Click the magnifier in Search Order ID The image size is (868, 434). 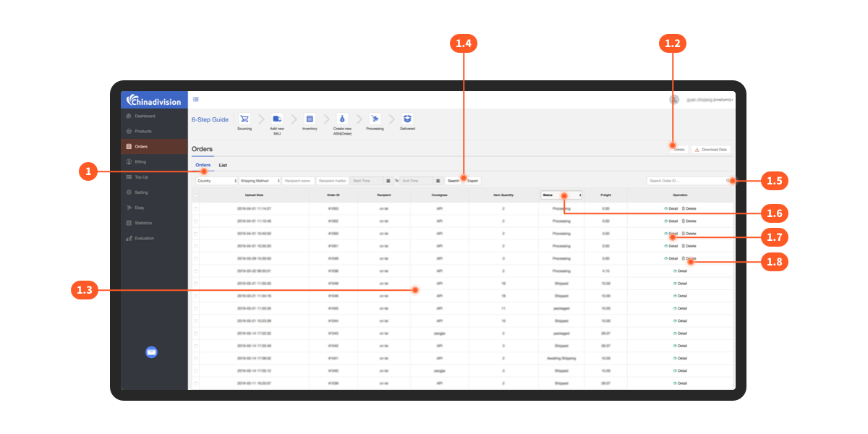728,180
